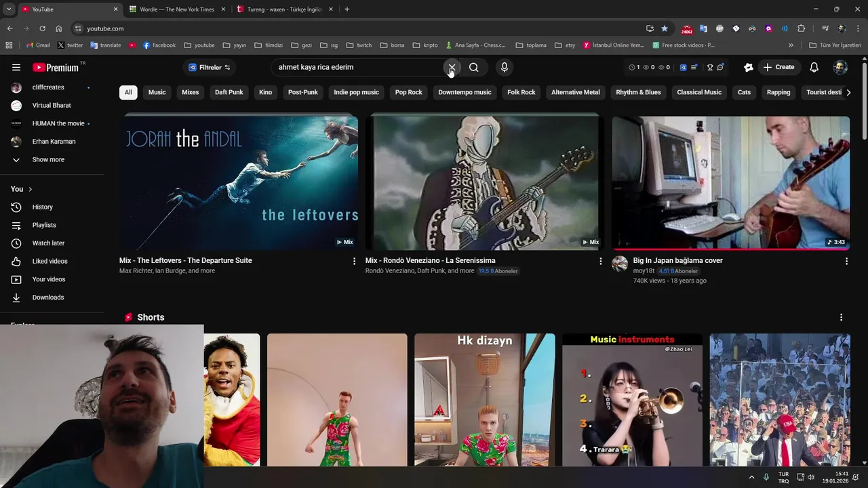Open the Hk dizayn Short
This screenshot has width=868, height=488.
[485, 400]
